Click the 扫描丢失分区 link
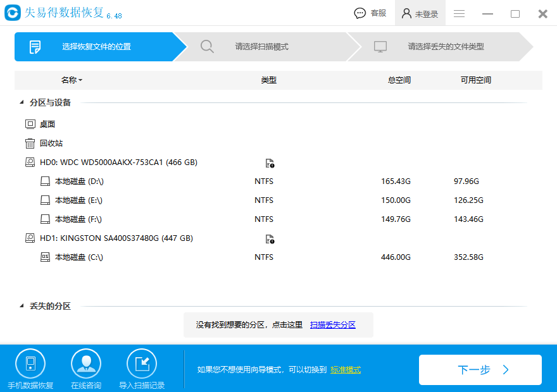Viewport: 557px width, 392px height. coord(333,325)
